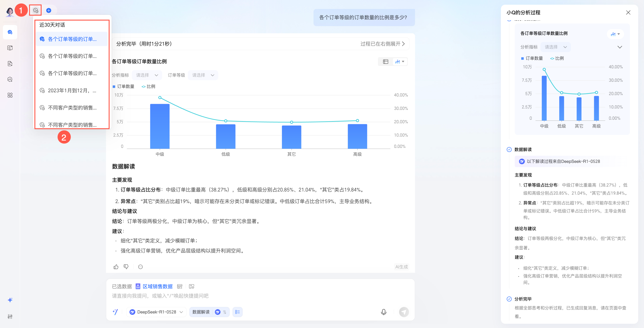The image size is (644, 328).
Task: Select highlighted history item 各个订单等级的订单
Action: pyautogui.click(x=72, y=39)
